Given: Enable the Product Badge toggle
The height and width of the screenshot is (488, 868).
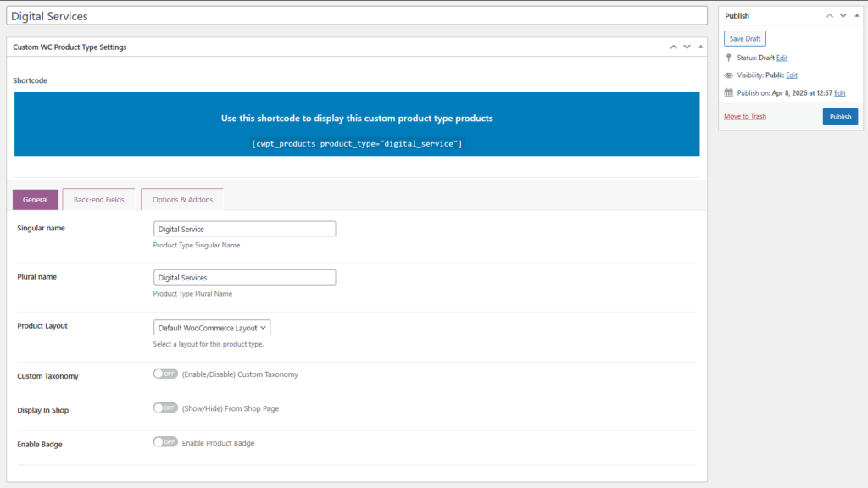Looking at the screenshot, I should (x=165, y=442).
